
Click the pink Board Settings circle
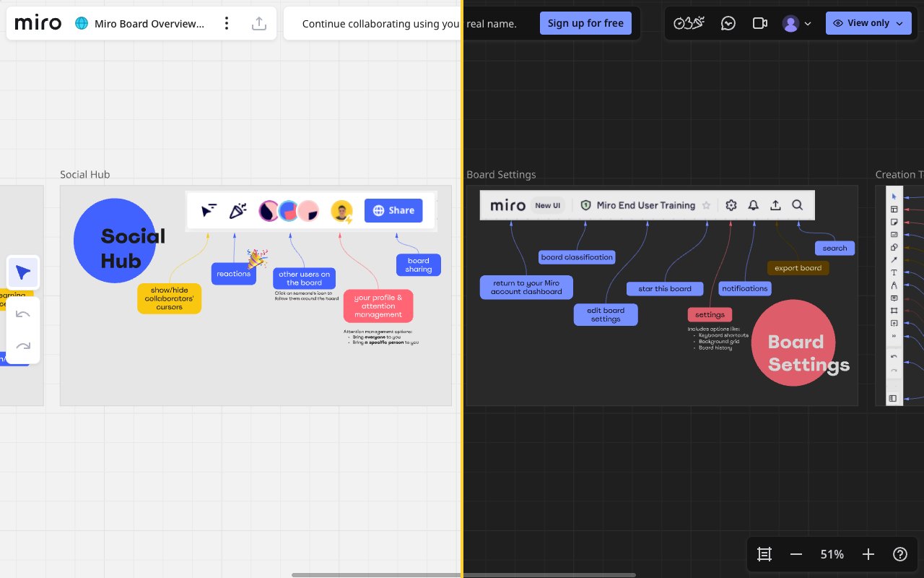pyautogui.click(x=793, y=342)
